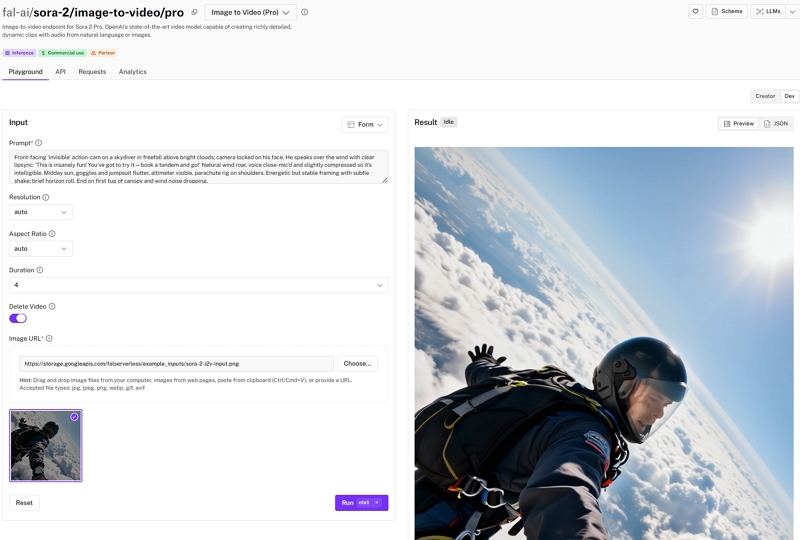Select the Dev mode

pyautogui.click(x=789, y=96)
